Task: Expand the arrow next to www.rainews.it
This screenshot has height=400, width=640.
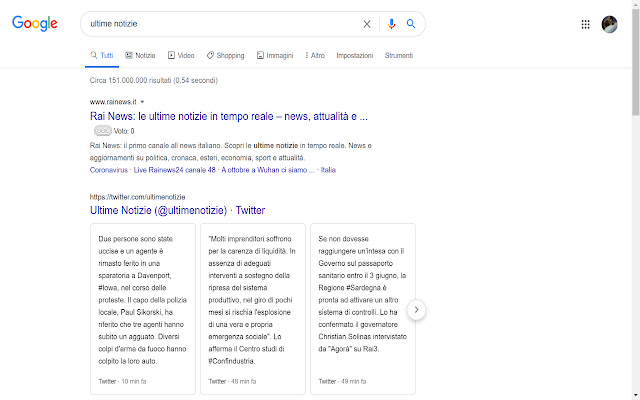Action: click(x=142, y=102)
